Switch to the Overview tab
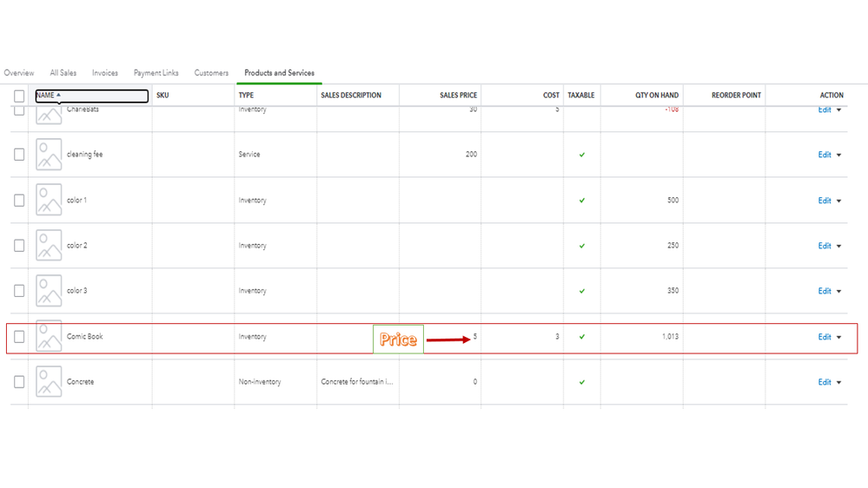Viewport: 868px width, 488px height. tap(19, 73)
